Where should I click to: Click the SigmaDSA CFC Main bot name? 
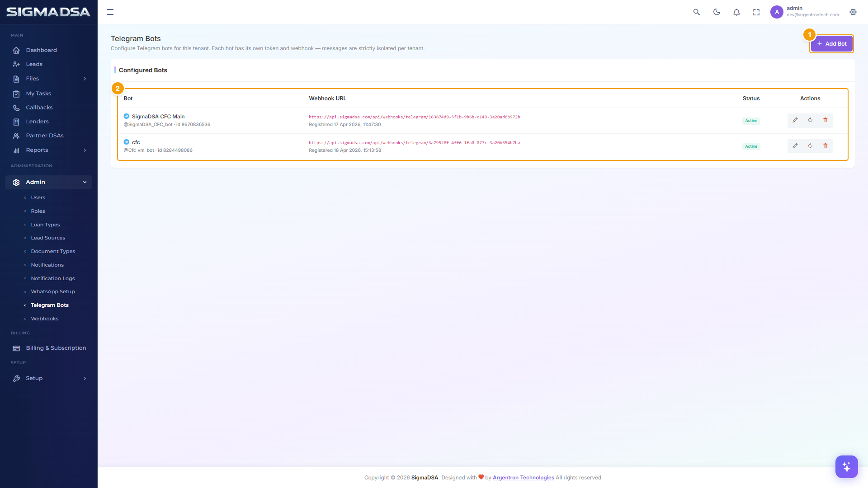coord(158,117)
